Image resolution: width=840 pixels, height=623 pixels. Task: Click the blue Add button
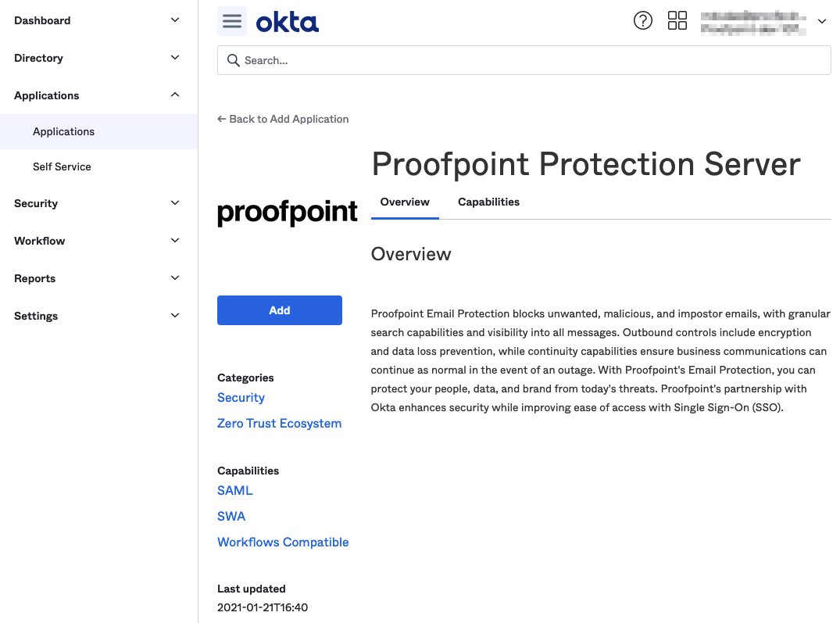(x=279, y=310)
